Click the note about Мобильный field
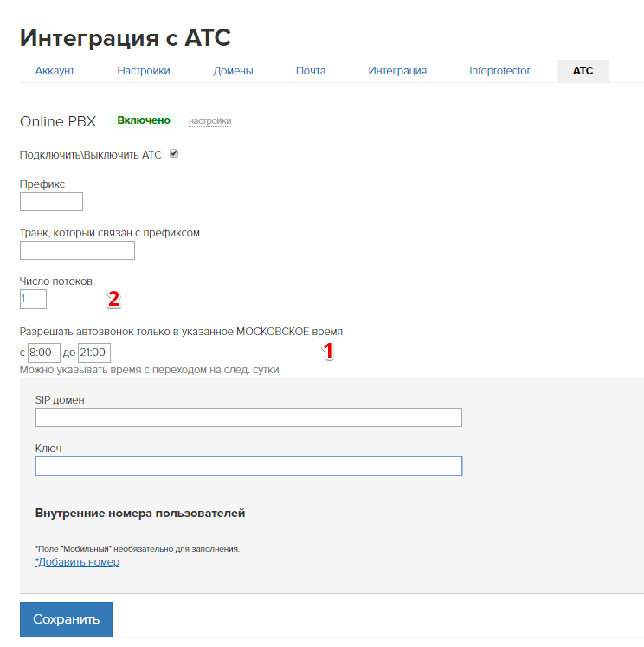 tap(138, 549)
